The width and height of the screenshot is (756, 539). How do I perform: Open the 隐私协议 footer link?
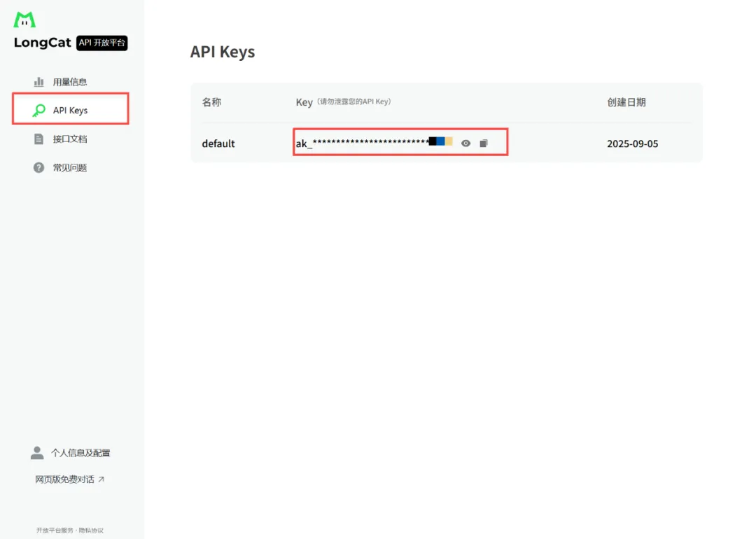(x=92, y=530)
